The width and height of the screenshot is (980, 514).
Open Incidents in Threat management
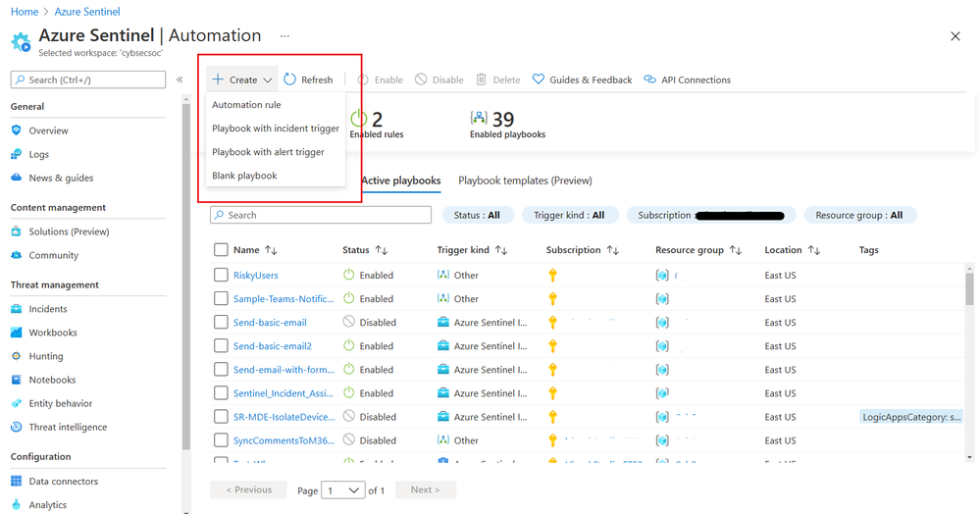[47, 308]
